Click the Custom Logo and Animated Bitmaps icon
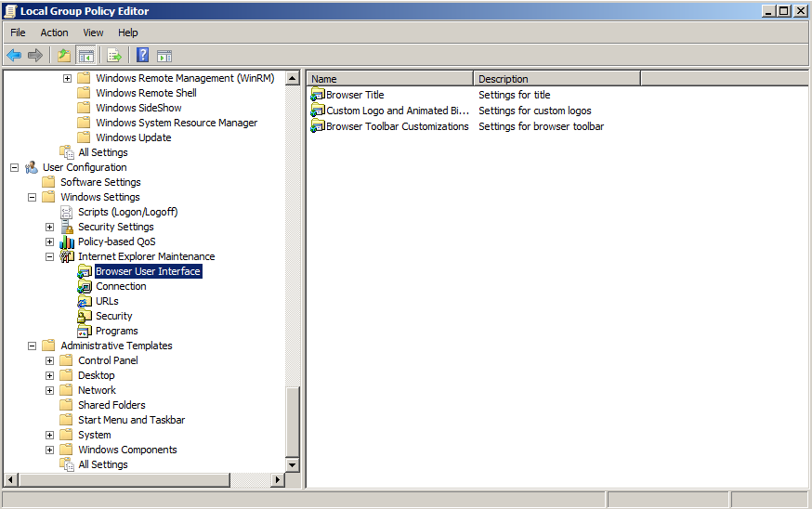Viewport: 812px width, 509px height. [318, 111]
